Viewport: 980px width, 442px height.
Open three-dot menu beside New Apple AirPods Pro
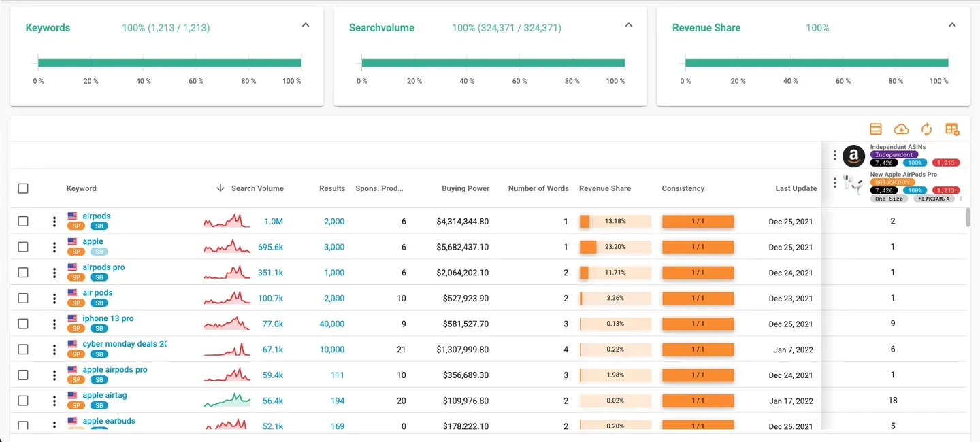click(x=835, y=183)
